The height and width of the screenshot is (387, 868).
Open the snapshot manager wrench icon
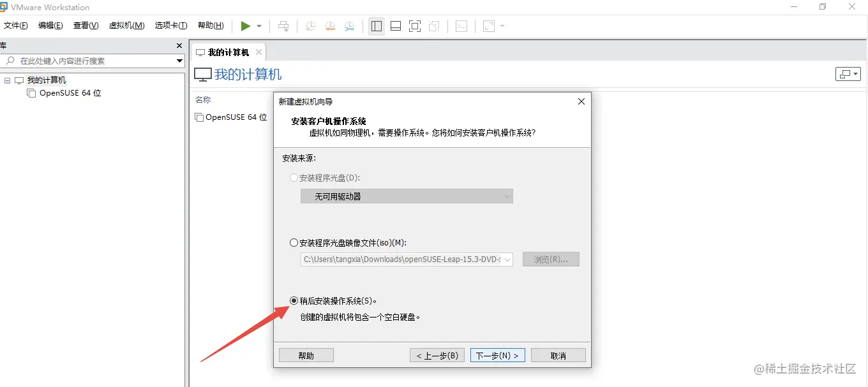pos(349,26)
